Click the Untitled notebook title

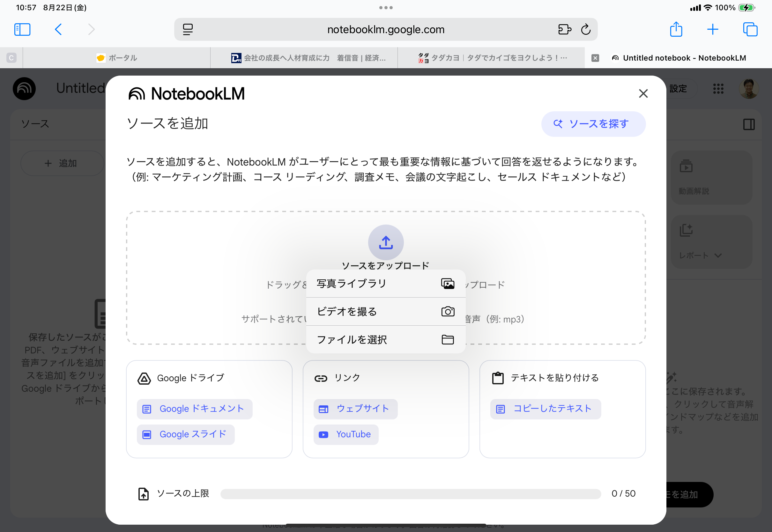[x=81, y=89]
